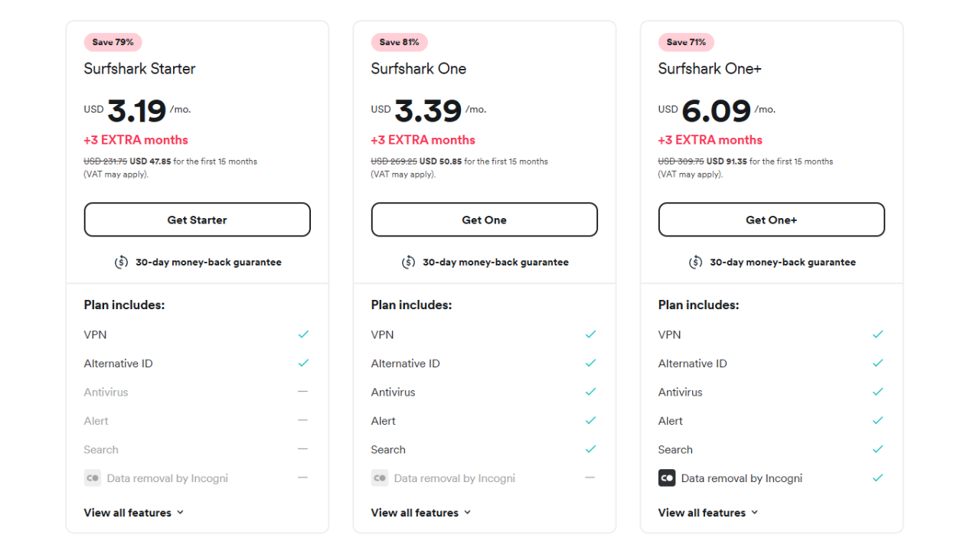Click the Antivirus dash in Surfshark Starter
Screen dimensions: 980x551
point(303,392)
